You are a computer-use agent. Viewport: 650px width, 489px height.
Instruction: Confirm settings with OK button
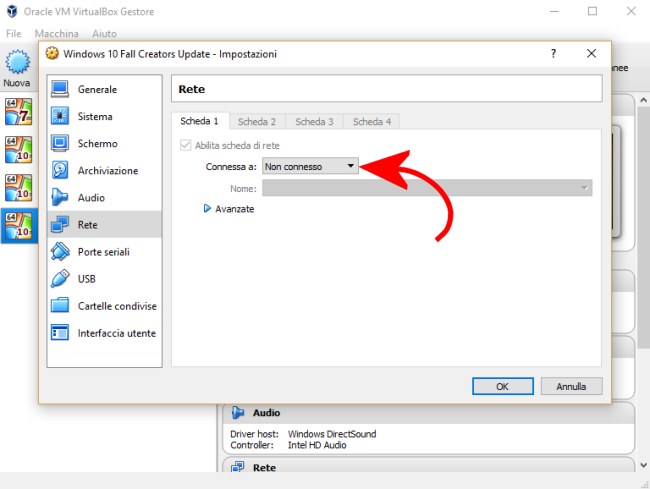coord(503,386)
